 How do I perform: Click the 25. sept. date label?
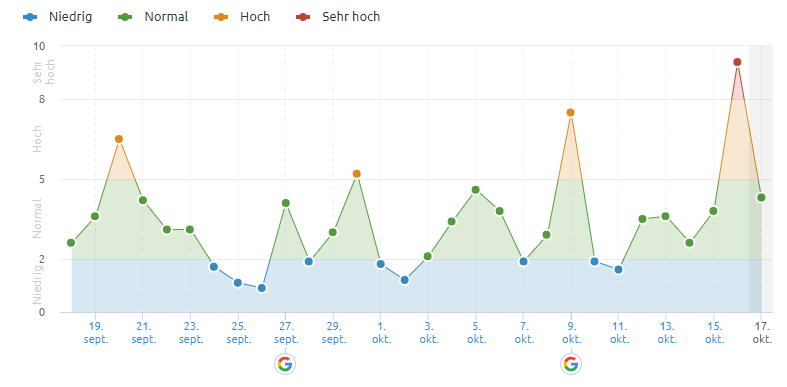tap(239, 333)
